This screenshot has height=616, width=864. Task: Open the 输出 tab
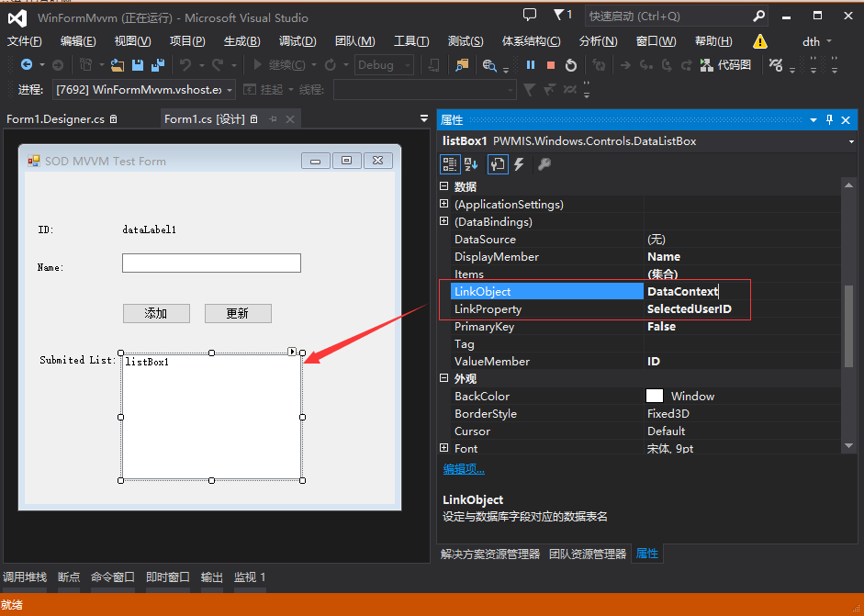click(211, 577)
